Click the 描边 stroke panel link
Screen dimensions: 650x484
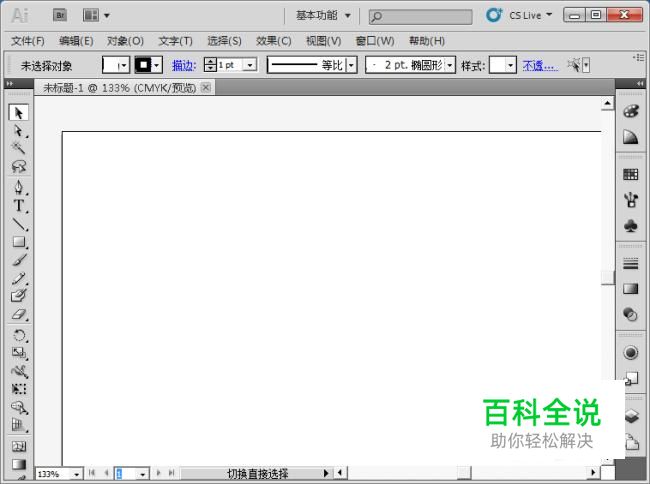184,65
